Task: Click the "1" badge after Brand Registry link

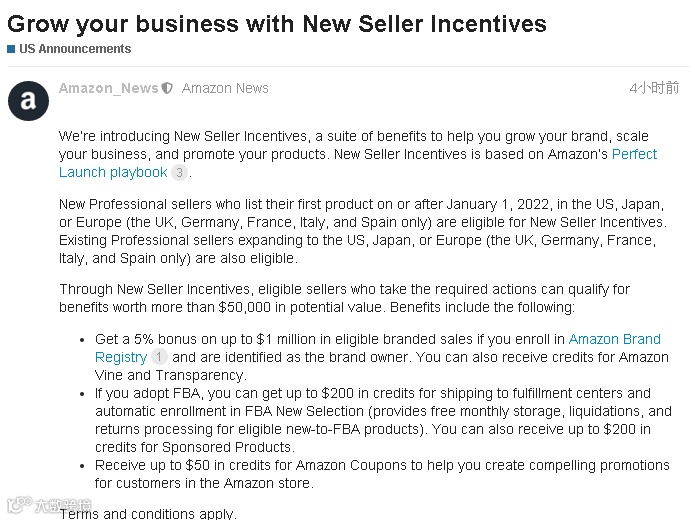Action: (159, 357)
